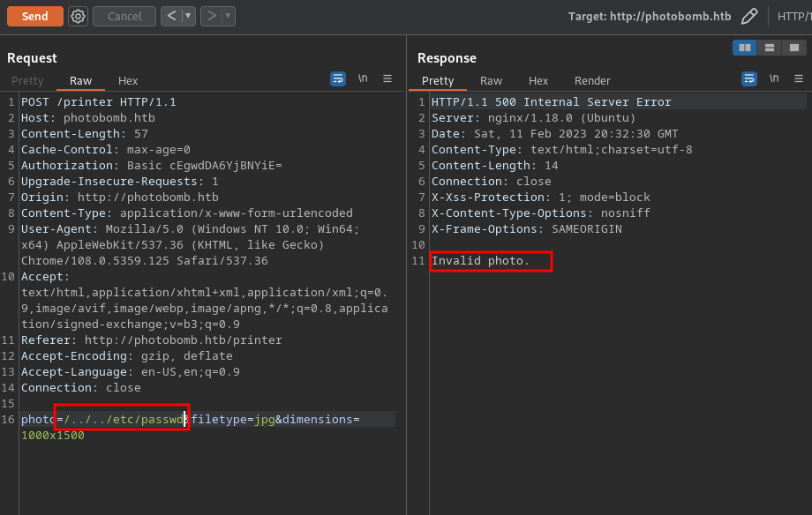Open the Request panel hamburger menu
The height and width of the screenshot is (515, 812).
(x=387, y=78)
